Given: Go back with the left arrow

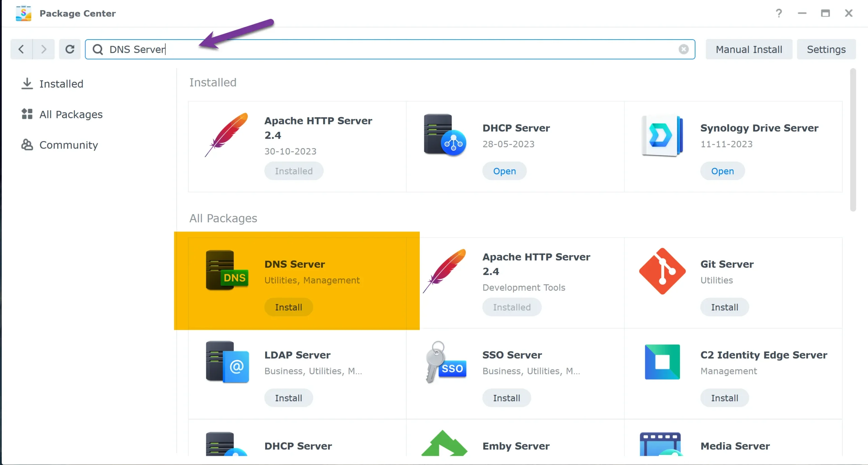Looking at the screenshot, I should pos(21,49).
